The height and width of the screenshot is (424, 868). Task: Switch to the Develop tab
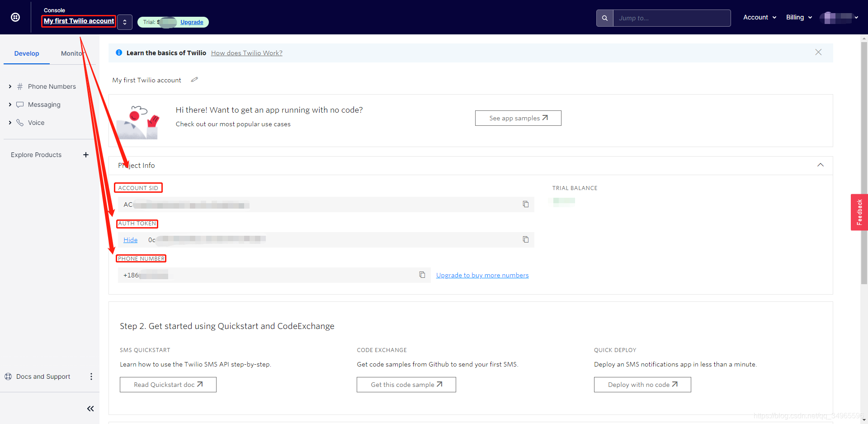[x=27, y=53]
